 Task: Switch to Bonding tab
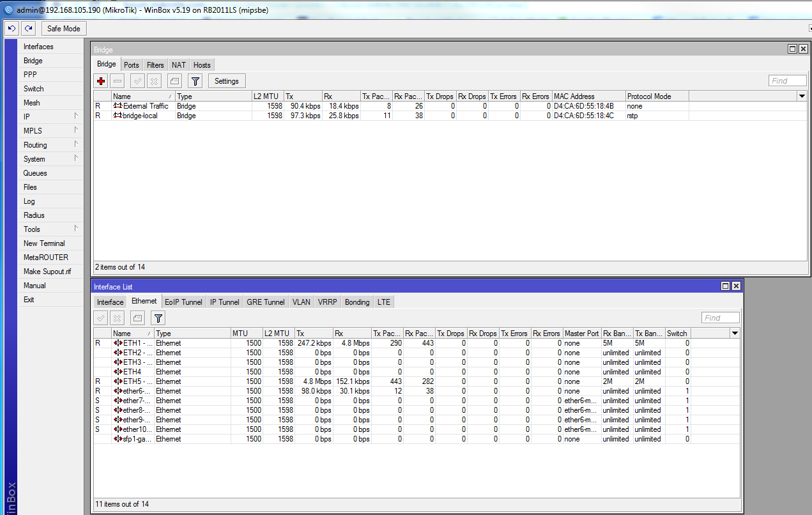[357, 302]
